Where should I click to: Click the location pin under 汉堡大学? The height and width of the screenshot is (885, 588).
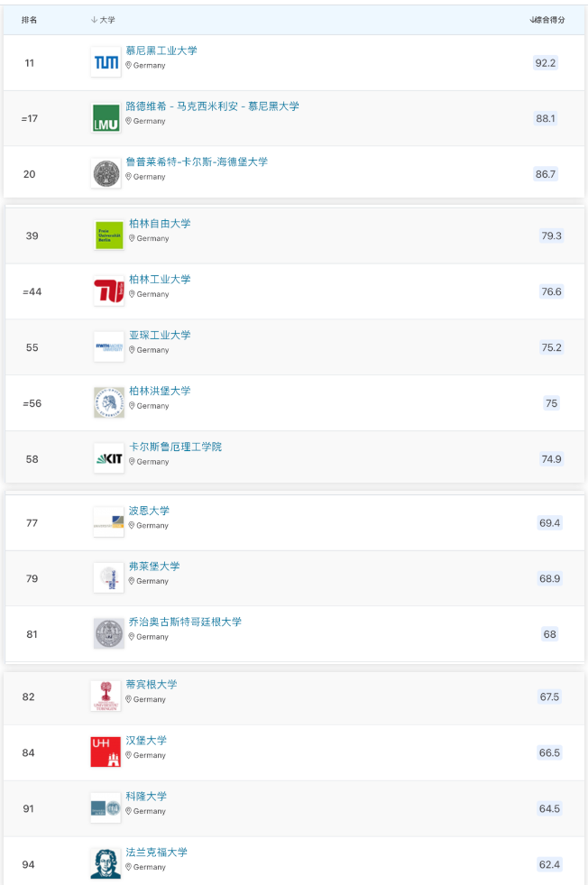click(129, 755)
